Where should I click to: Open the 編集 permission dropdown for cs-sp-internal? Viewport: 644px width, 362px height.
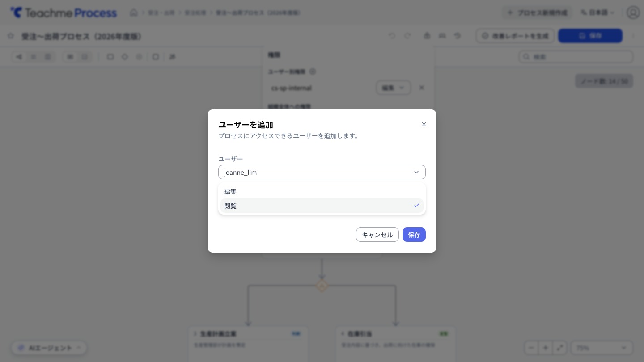(x=393, y=88)
